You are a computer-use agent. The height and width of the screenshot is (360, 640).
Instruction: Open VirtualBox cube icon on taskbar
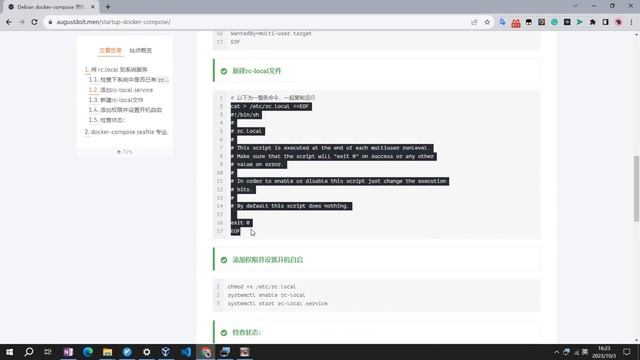pyautogui.click(x=166, y=352)
